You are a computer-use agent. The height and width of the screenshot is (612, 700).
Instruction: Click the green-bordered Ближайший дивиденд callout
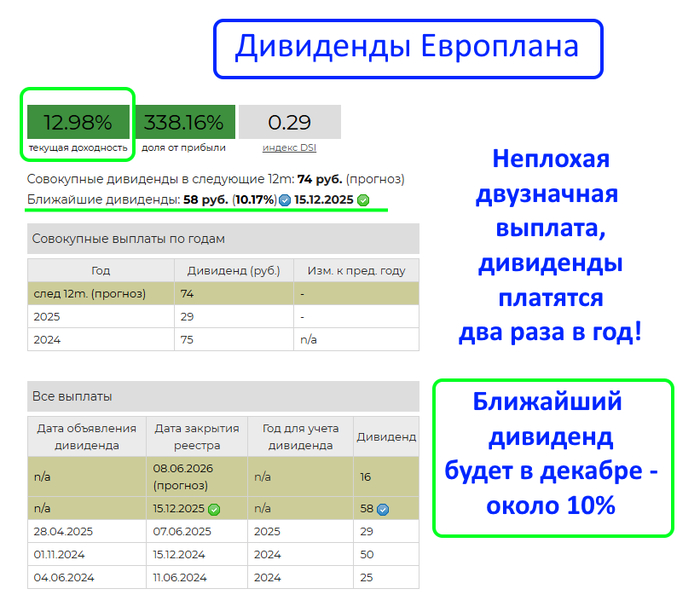tap(552, 457)
